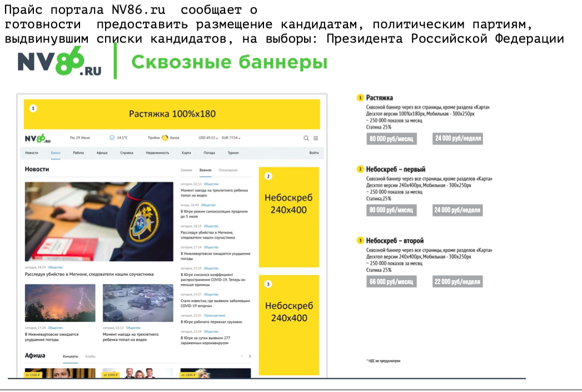Click the 14.1°C temperature reading
Screen dimensions: 582x392
(x=122, y=138)
